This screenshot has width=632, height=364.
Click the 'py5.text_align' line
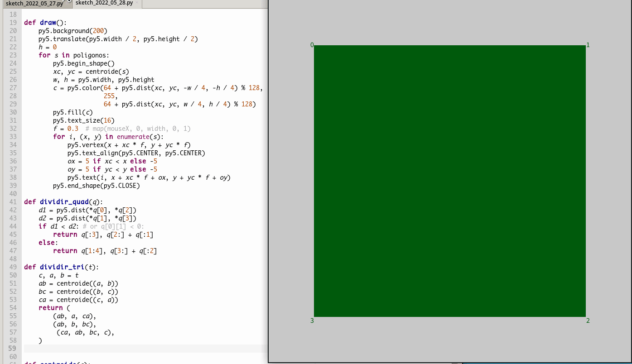pos(136,153)
